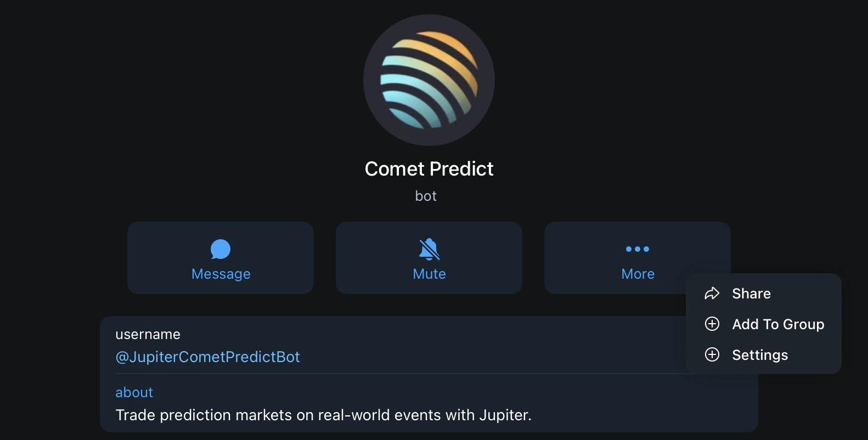Mute notifications for Comet Predict

(429, 258)
